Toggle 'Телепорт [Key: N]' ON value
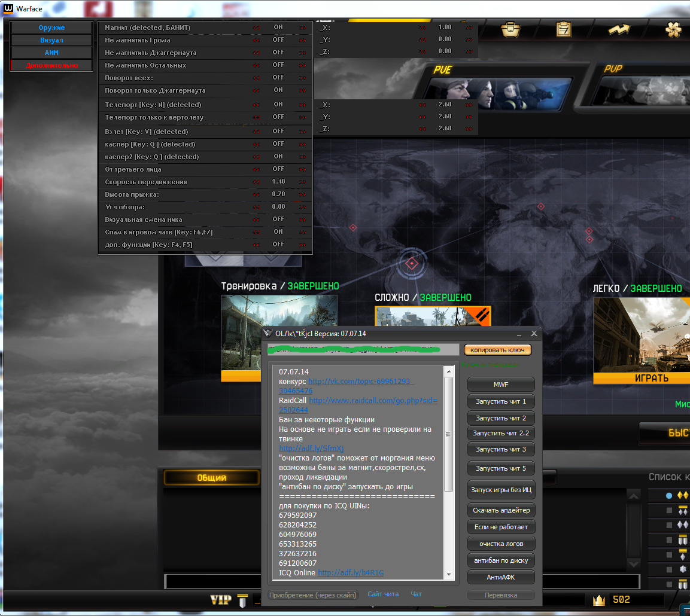 (278, 104)
